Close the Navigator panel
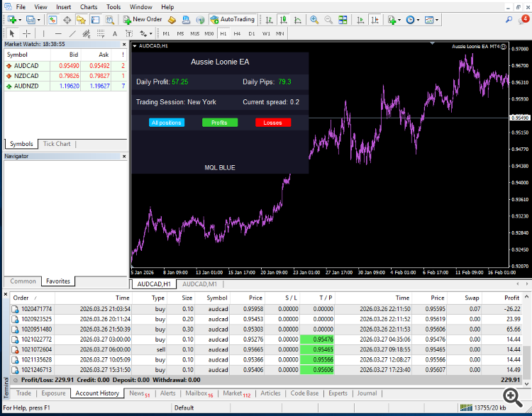Viewport: 532px width, 416px height. (x=124, y=157)
